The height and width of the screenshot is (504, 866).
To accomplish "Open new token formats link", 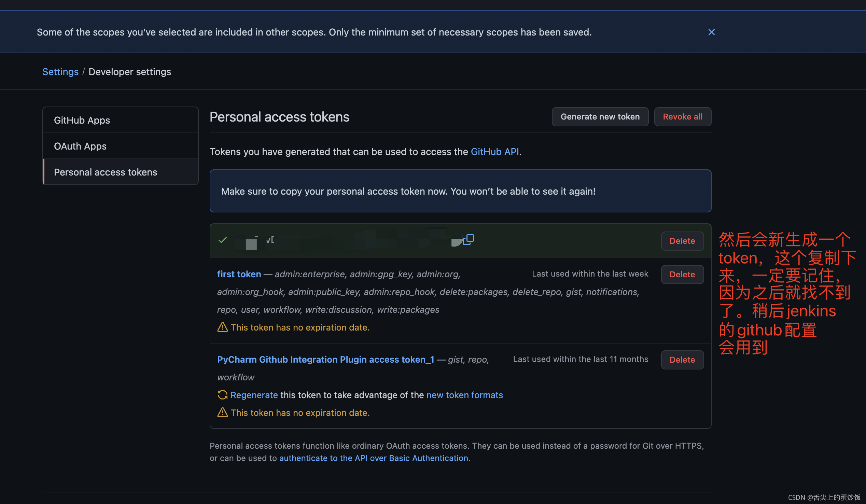I will [x=464, y=395].
